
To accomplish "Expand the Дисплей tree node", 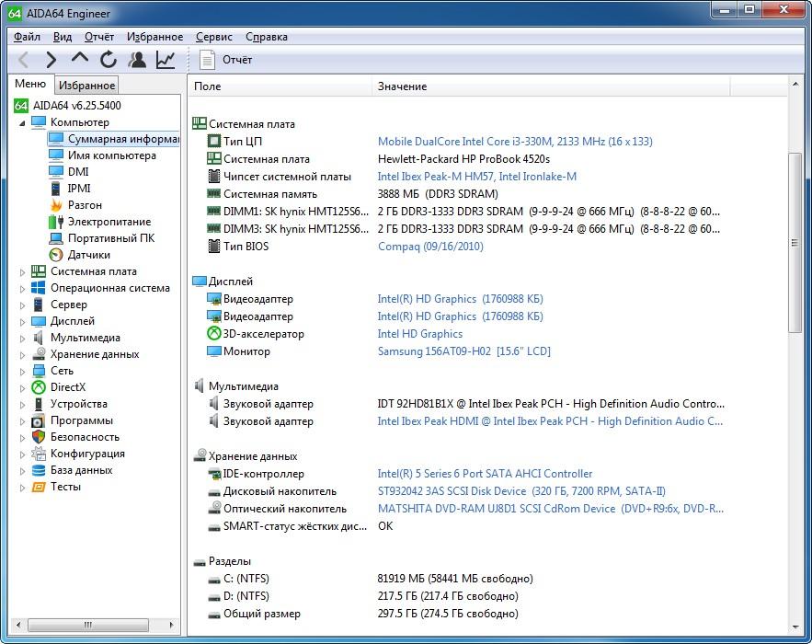I will (22, 322).
